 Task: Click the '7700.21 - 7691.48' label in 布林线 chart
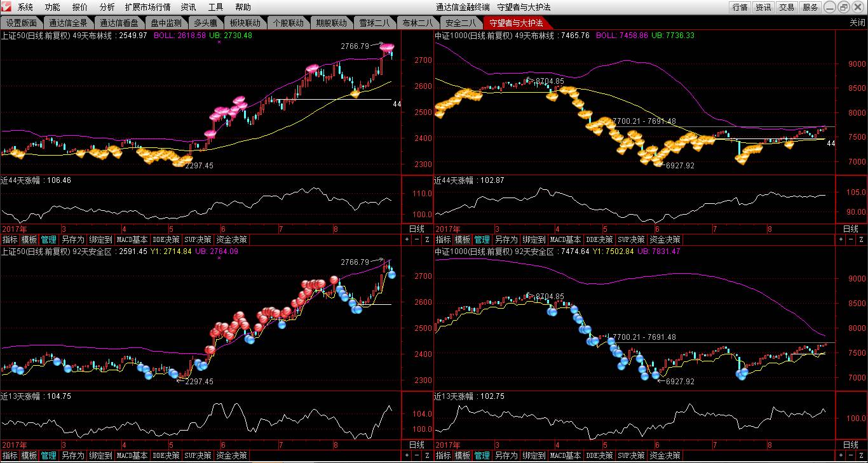[x=644, y=121]
